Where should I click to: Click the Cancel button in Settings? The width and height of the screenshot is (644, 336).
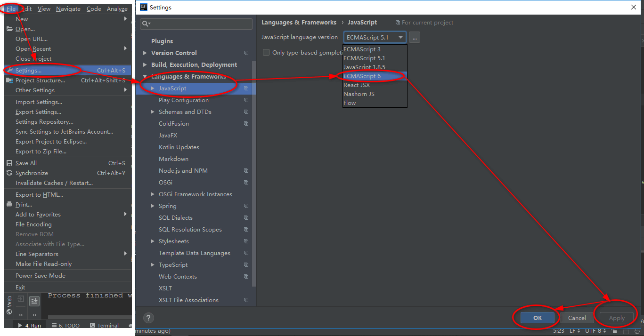577,318
